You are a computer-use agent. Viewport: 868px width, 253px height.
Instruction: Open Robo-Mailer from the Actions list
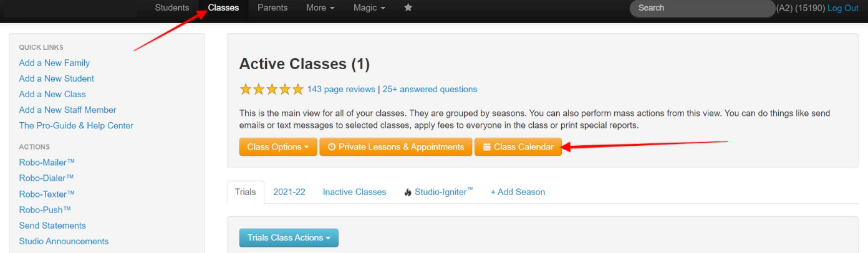point(47,162)
